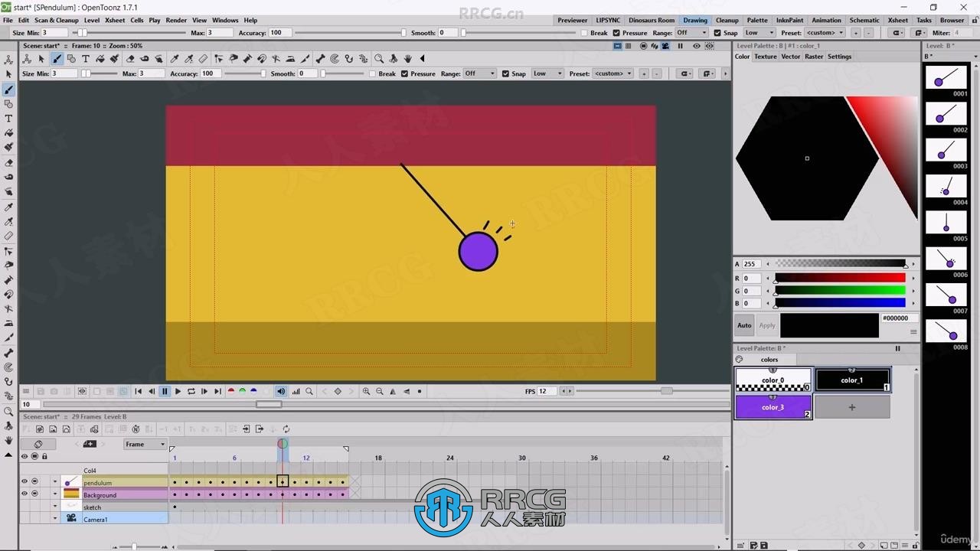Expand the sketch column options arrow
This screenshot has height=551, width=980.
[x=55, y=506]
